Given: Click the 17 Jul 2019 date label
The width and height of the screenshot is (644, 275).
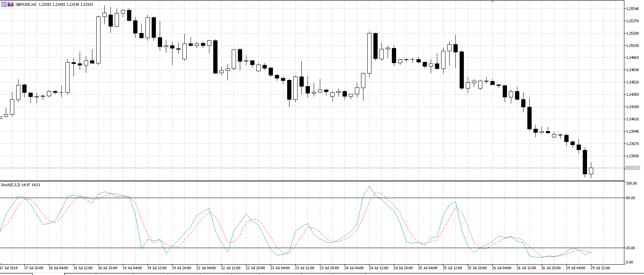Looking at the screenshot, I should pyautogui.click(x=9, y=268).
